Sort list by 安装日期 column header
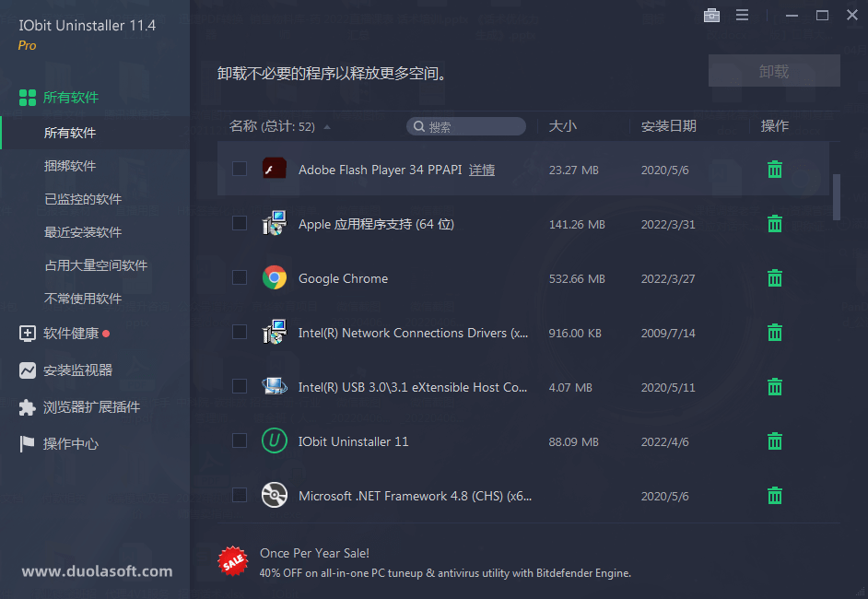 [x=668, y=126]
